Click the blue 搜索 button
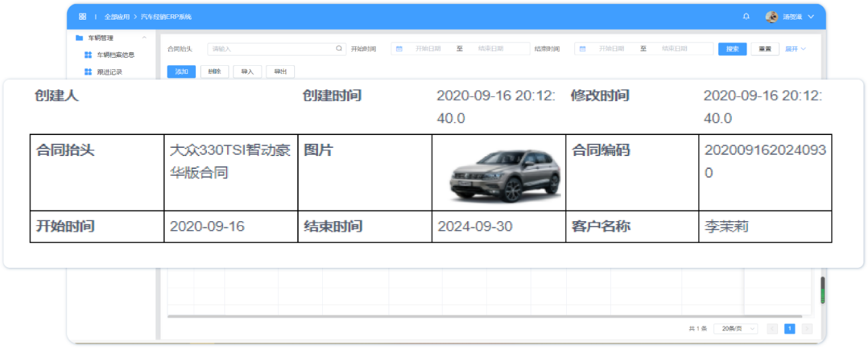Screen dimensions: 868x348 (x=732, y=49)
